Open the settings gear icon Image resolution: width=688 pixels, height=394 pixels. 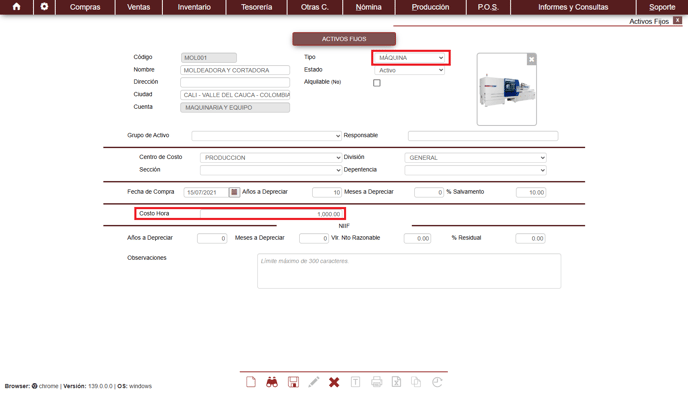[44, 7]
